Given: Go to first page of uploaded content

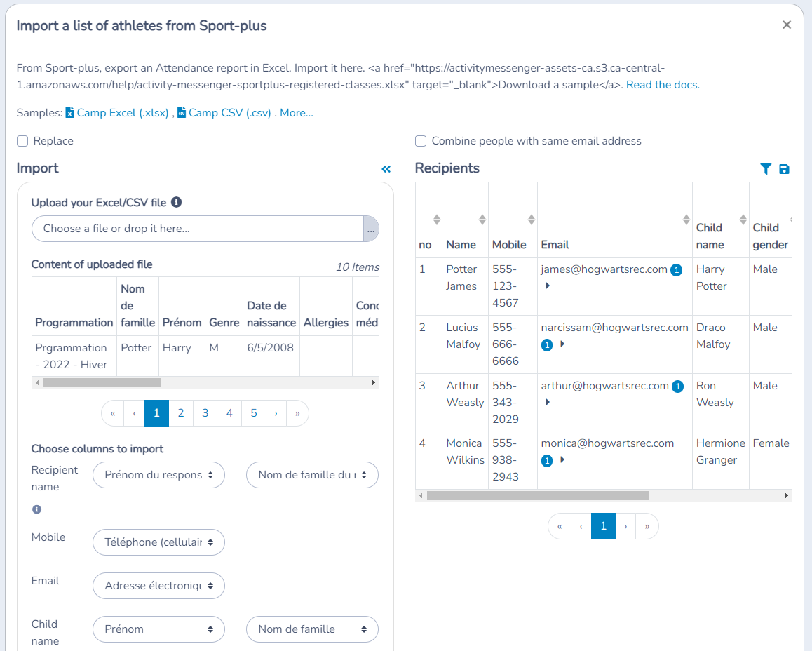Looking at the screenshot, I should [x=113, y=413].
